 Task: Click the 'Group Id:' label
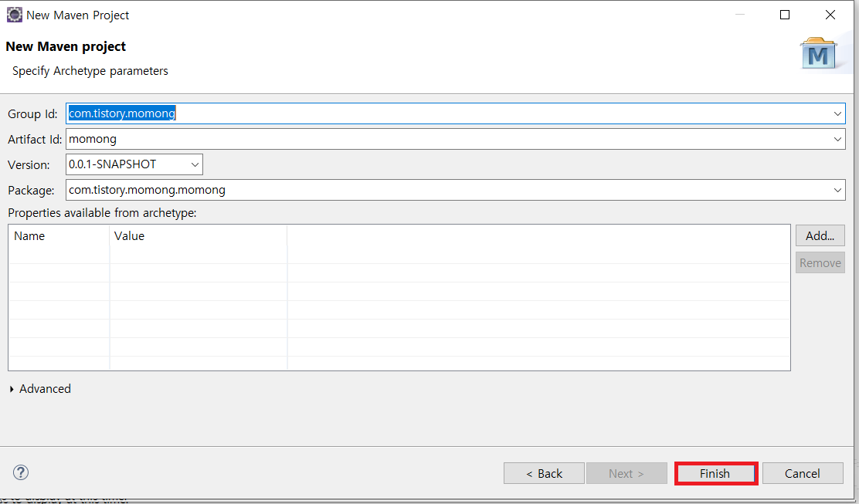click(x=32, y=114)
